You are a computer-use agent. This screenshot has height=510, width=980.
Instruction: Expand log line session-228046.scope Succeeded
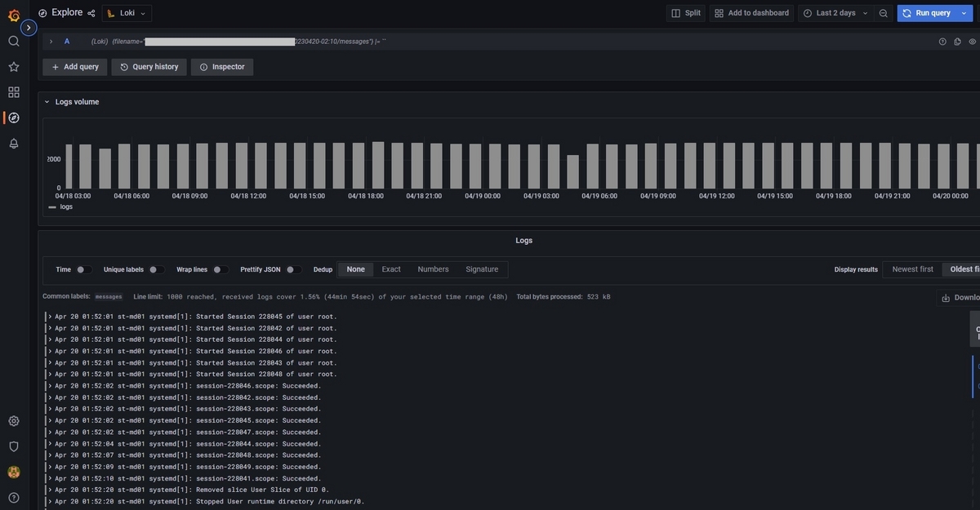(50, 386)
